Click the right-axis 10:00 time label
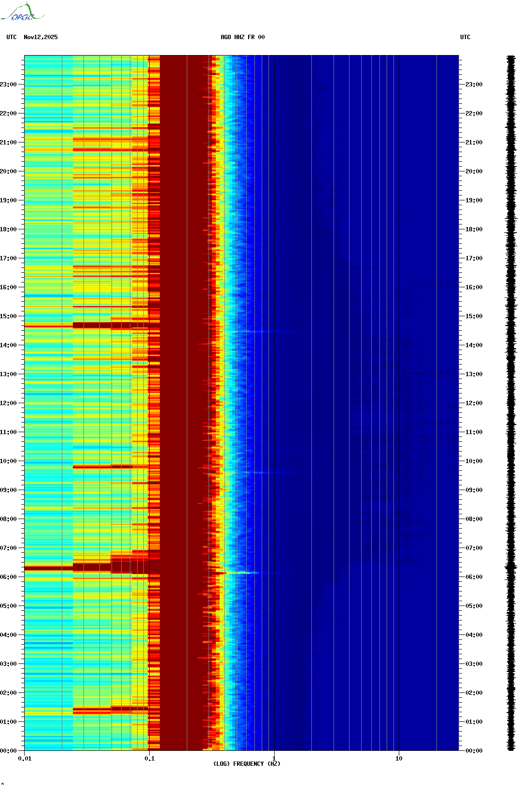Viewport: 532px width, 789px height. 474,461
